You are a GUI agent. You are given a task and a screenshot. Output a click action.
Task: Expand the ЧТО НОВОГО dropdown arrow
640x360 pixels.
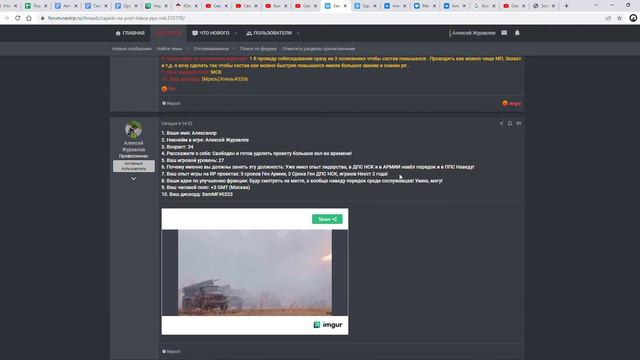click(236, 33)
